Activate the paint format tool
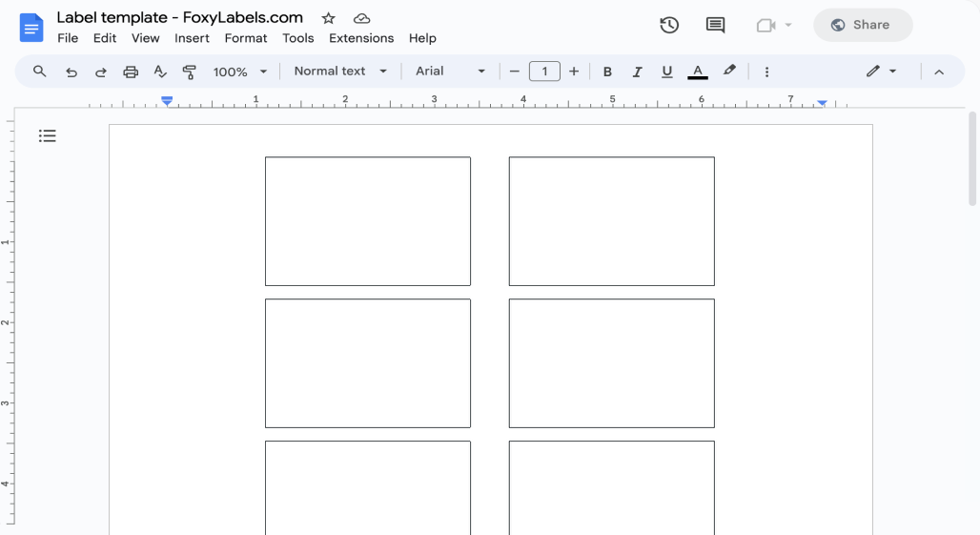 click(189, 72)
